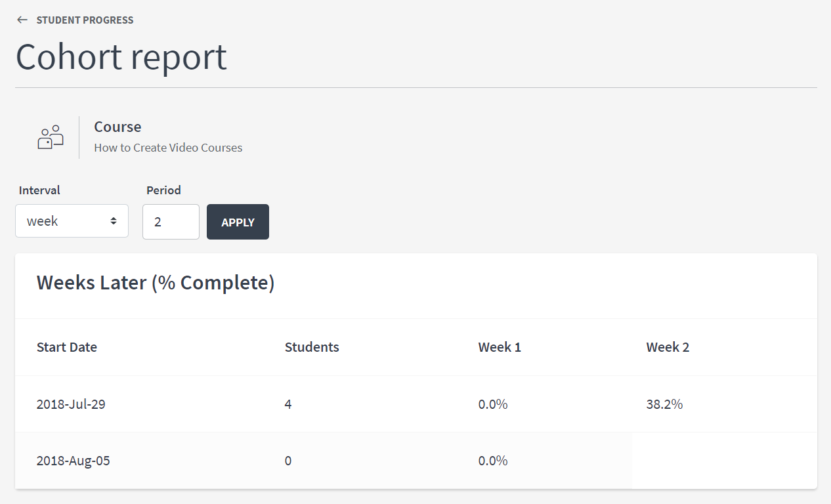
Task: Click students count 4 in Jul-29 row
Action: pyautogui.click(x=288, y=404)
